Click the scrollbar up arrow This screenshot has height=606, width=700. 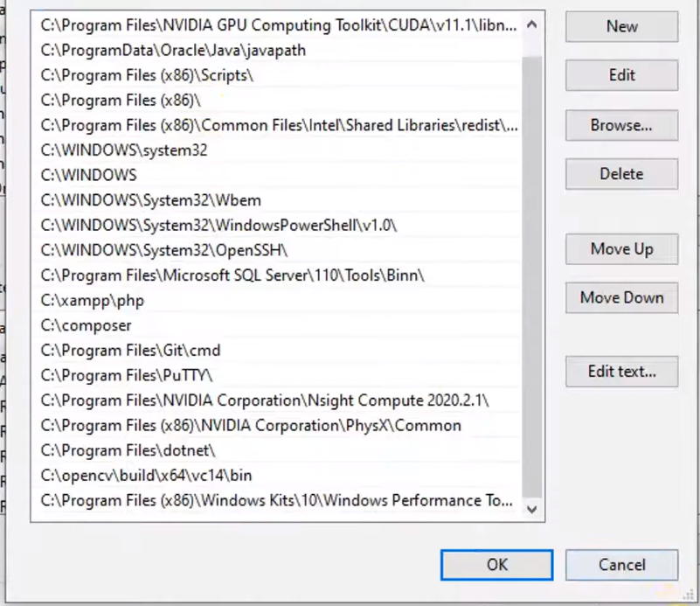coord(531,25)
